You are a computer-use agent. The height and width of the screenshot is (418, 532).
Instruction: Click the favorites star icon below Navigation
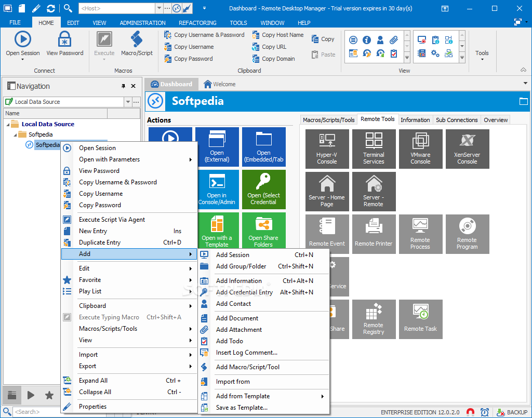pyautogui.click(x=49, y=395)
